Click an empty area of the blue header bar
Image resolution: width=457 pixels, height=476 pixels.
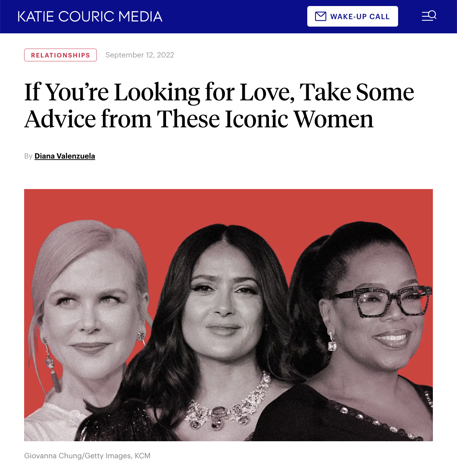tap(234, 17)
